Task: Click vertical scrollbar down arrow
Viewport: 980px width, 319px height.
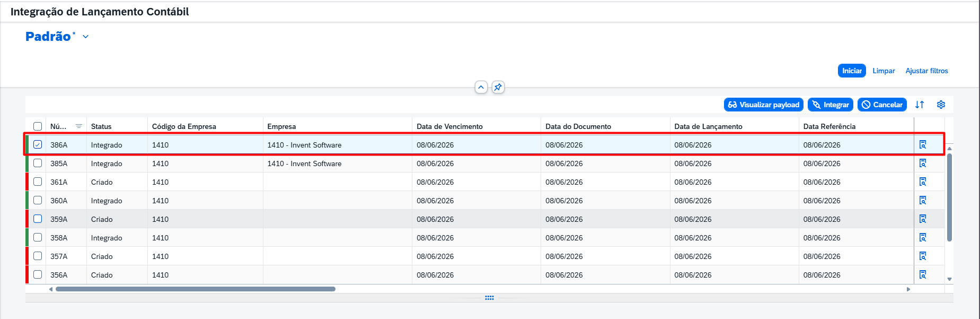Action: pos(949,279)
